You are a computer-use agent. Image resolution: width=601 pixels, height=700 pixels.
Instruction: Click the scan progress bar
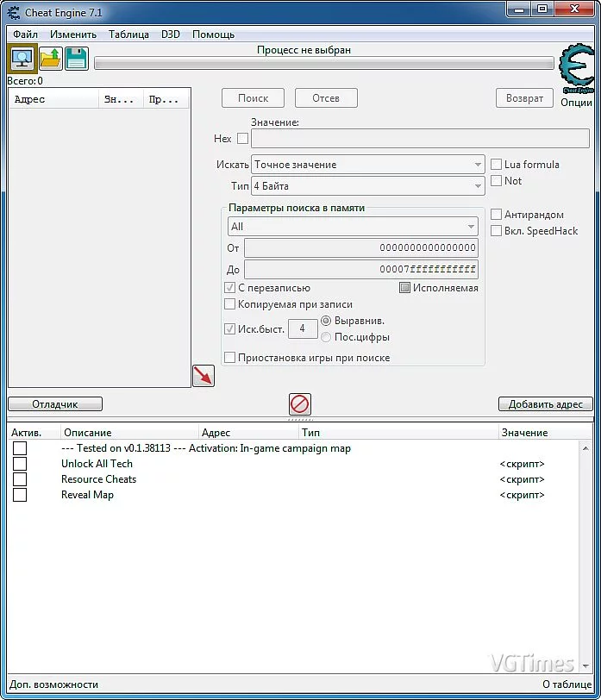324,64
